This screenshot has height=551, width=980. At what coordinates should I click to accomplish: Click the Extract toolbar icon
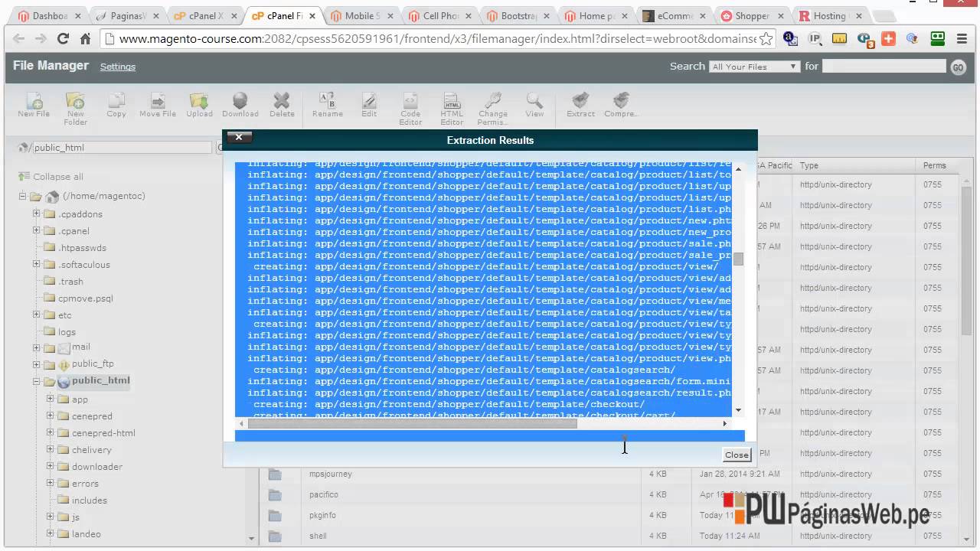580,105
